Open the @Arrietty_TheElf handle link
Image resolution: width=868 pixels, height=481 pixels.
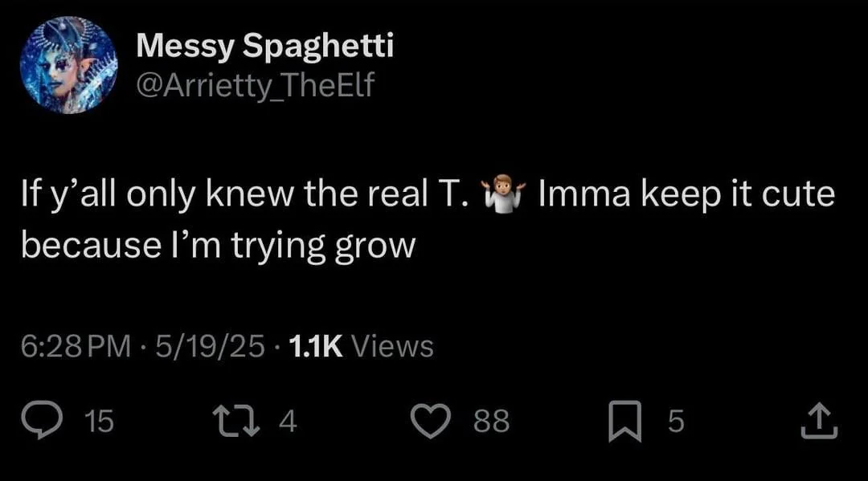point(255,84)
